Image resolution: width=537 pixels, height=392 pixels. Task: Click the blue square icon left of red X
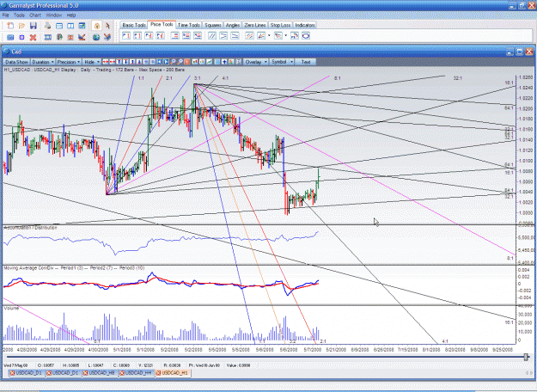[21, 37]
